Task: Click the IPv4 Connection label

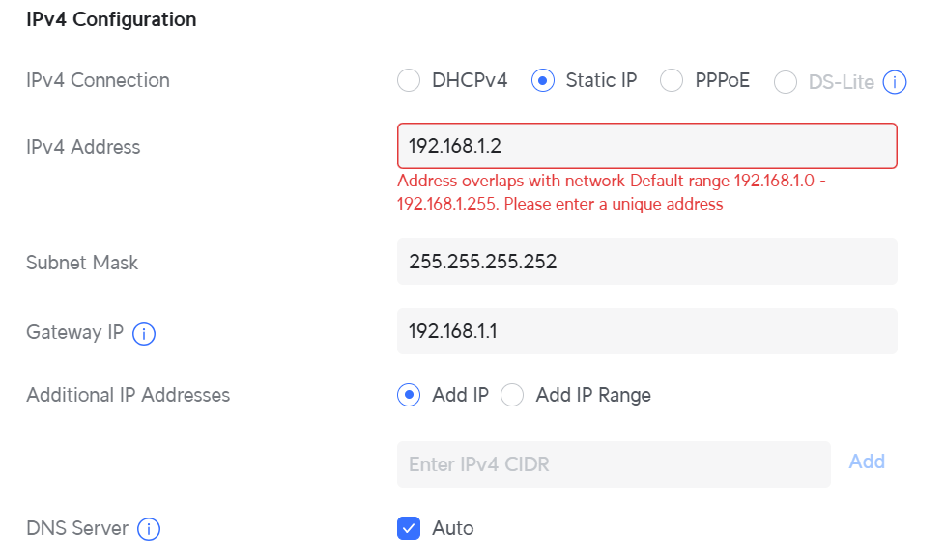Action: coord(98,81)
